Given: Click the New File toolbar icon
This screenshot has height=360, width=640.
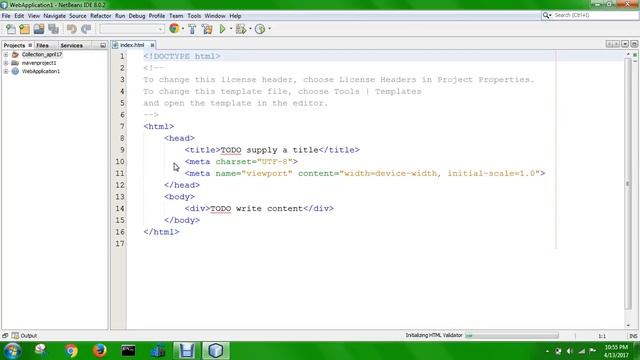Looking at the screenshot, I should pos(11,29).
